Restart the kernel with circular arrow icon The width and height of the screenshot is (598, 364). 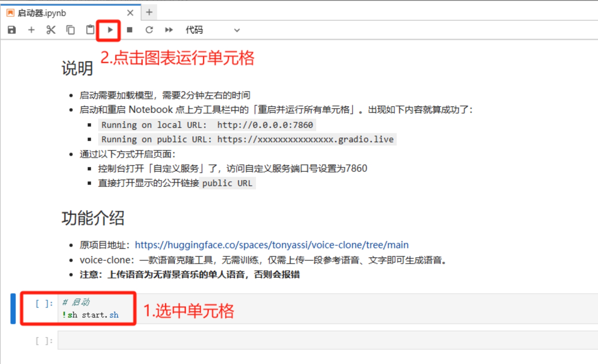[x=149, y=30]
